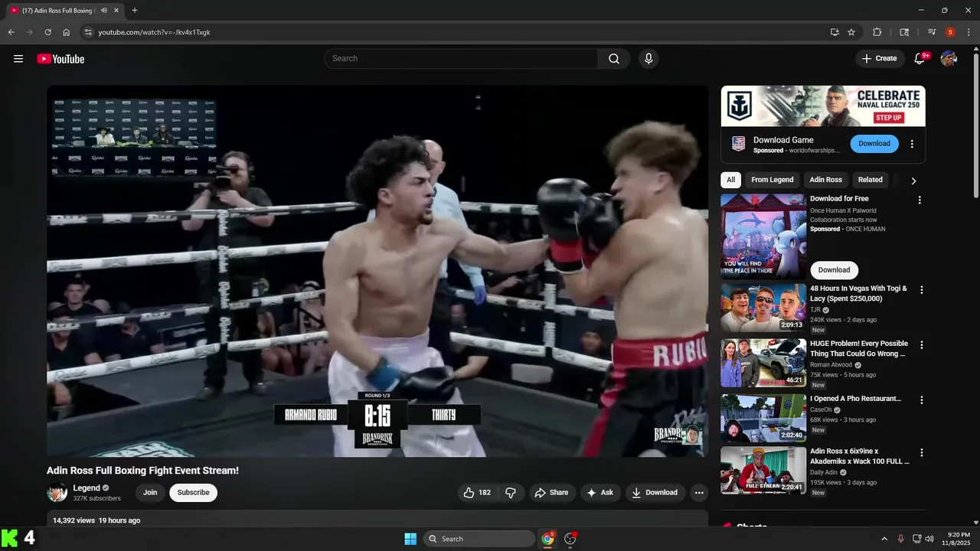Open Chrome home page button
Screen dimensions: 980x551
pyautogui.click(x=67, y=32)
